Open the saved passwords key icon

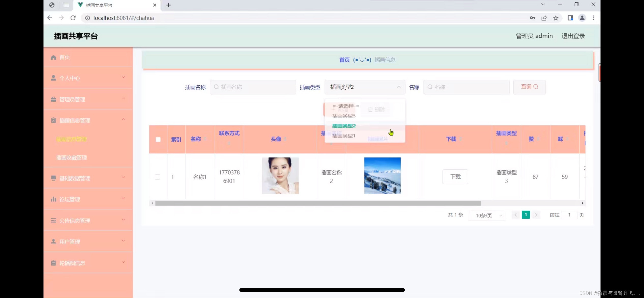click(x=532, y=18)
